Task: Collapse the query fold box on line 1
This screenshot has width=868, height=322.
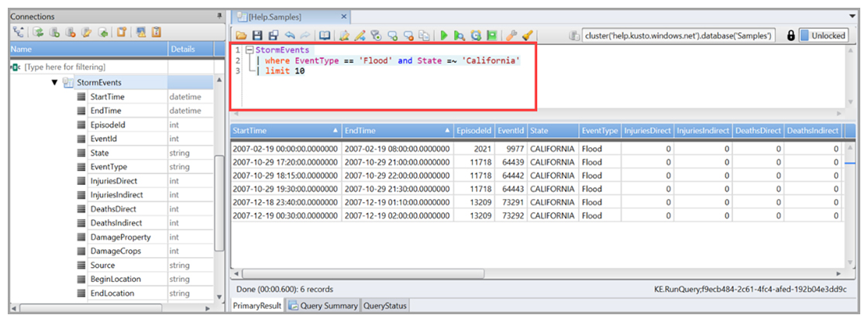Action: (249, 50)
